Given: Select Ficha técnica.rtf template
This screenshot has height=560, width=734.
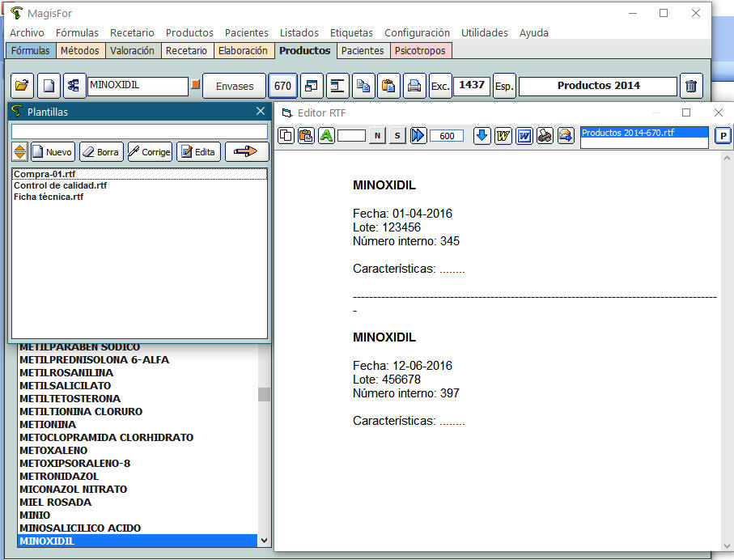Looking at the screenshot, I should click(x=49, y=197).
